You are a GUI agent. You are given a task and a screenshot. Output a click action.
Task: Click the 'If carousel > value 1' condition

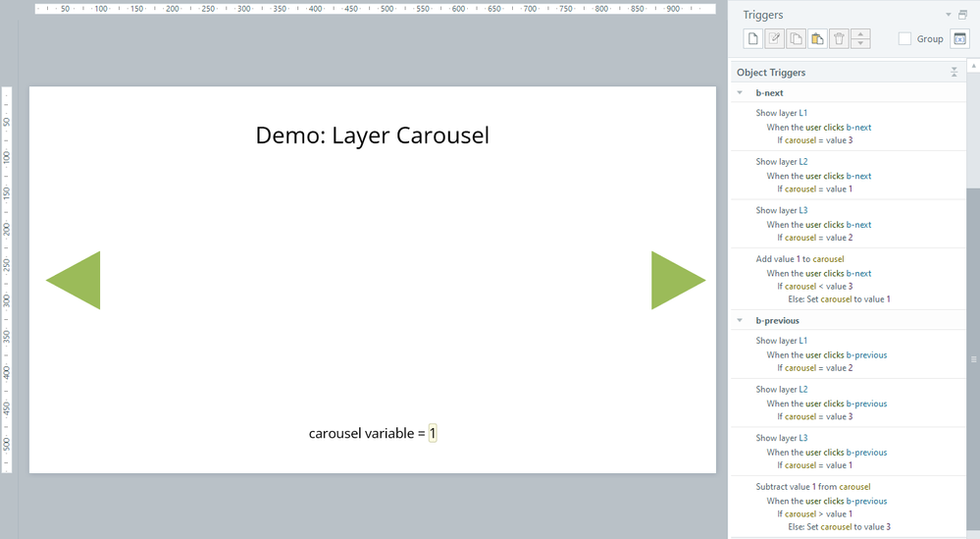pos(815,514)
